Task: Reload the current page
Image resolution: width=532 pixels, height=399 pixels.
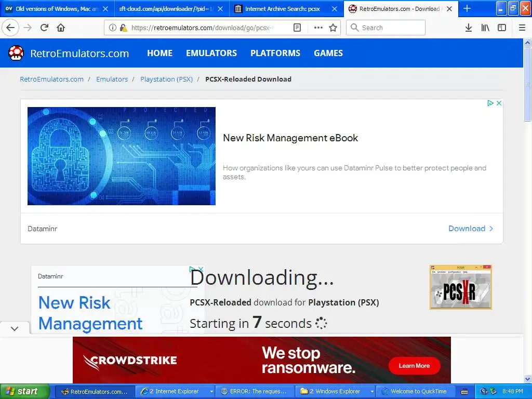Action: [45, 28]
